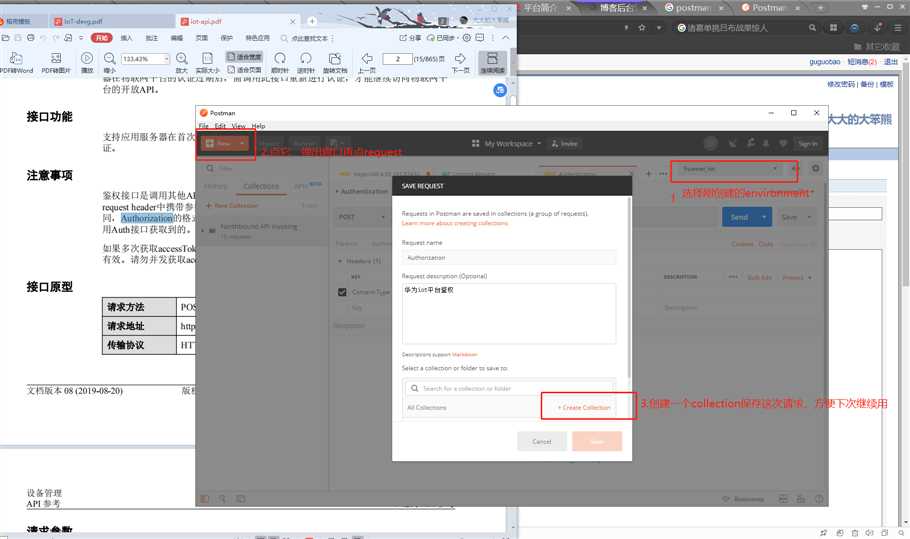Click Request name field in Save Request dialog

(x=508, y=258)
